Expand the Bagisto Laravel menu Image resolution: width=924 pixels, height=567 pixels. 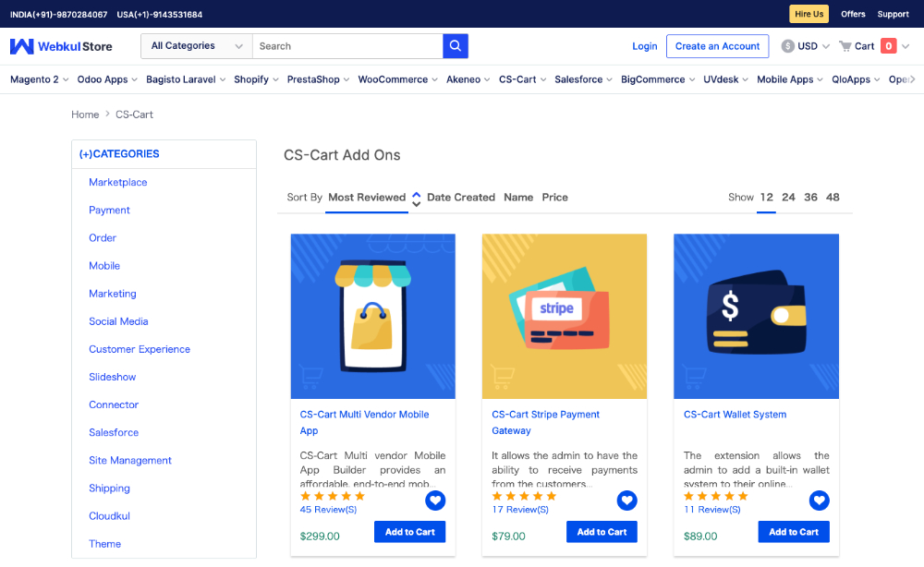pyautogui.click(x=186, y=79)
